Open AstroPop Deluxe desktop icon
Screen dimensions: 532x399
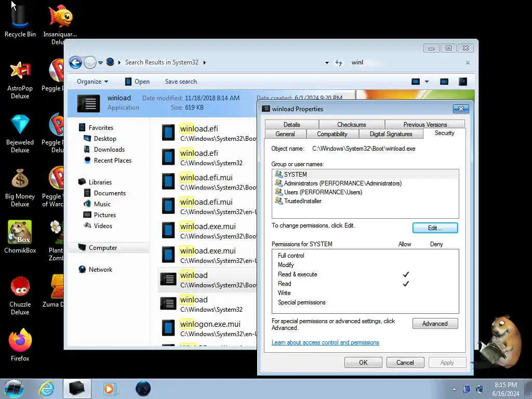[x=20, y=81]
